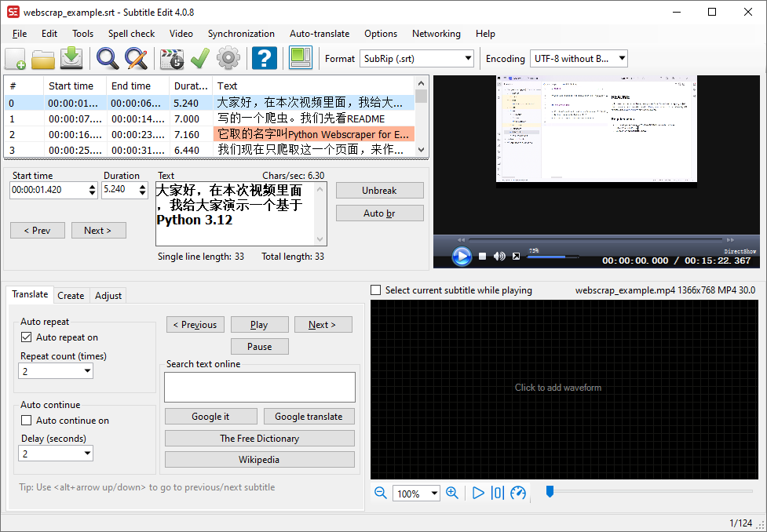
Task: Click the video seek progress bar
Action: (596, 240)
